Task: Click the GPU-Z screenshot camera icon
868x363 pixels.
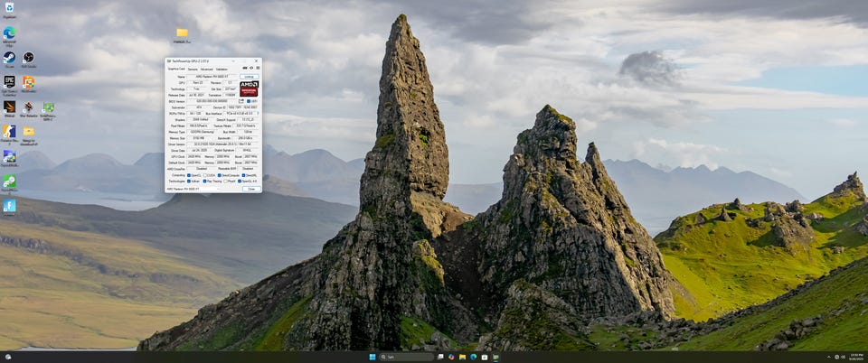Action: 244,69
